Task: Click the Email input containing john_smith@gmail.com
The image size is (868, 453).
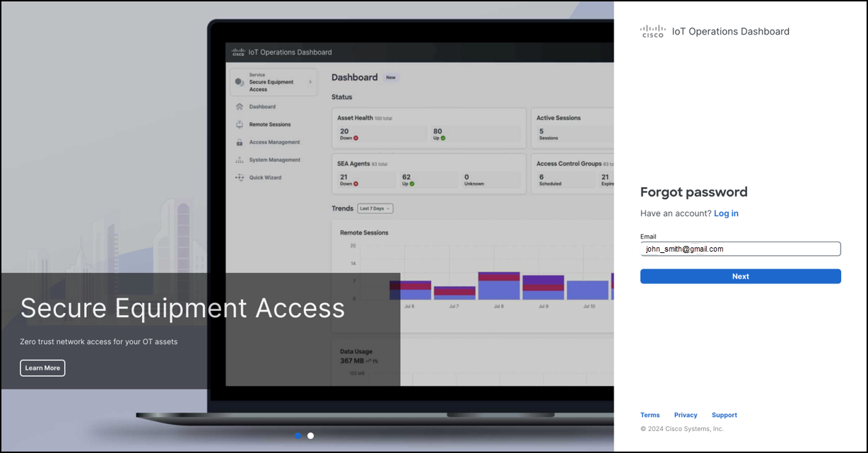Action: pyautogui.click(x=740, y=248)
